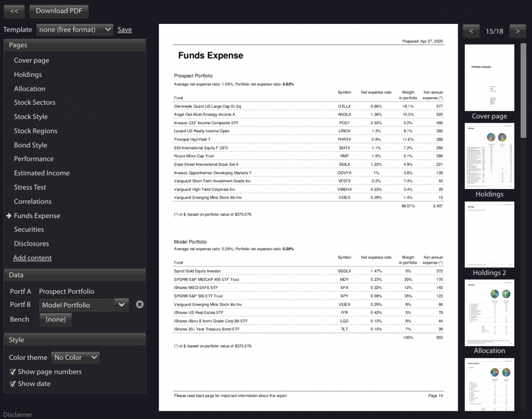The image size is (532, 419).
Task: Click the 3,407 total expense value
Action: [x=437, y=206]
